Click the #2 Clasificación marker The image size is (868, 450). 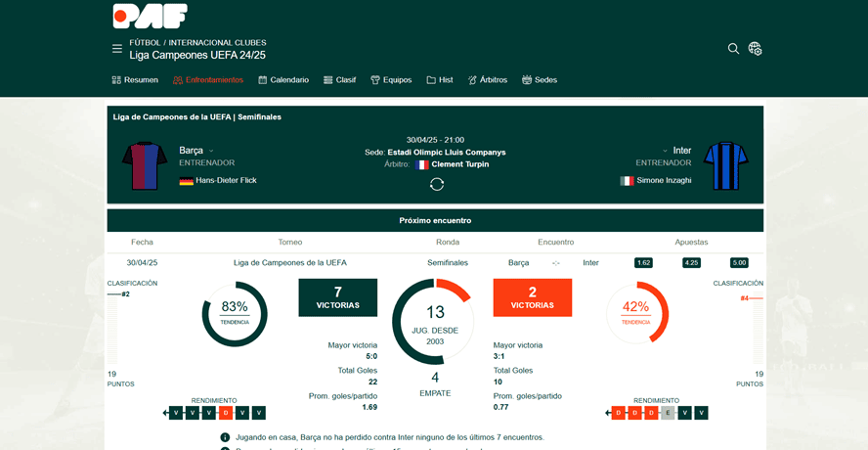[x=118, y=293]
